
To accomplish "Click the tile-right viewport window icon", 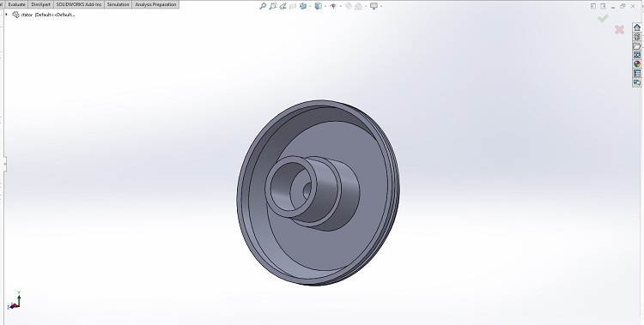I will [x=603, y=6].
